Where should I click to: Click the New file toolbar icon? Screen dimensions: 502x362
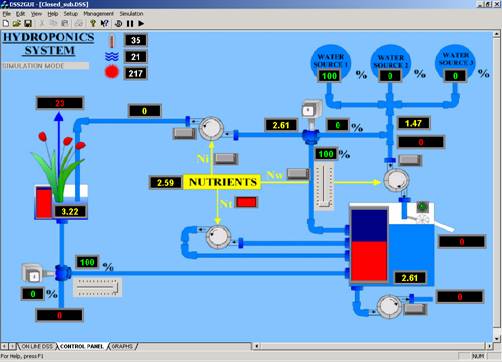point(6,23)
